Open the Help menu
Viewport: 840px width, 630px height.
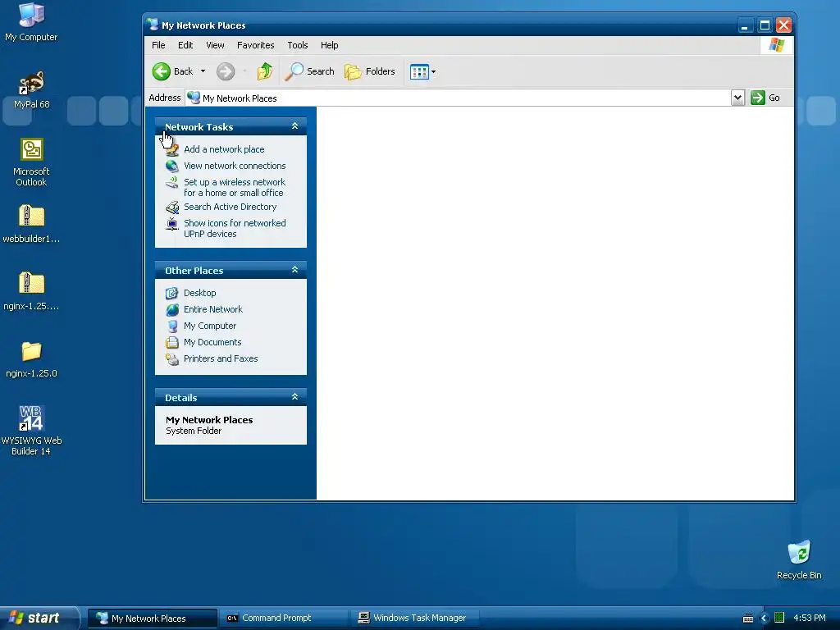[330, 45]
